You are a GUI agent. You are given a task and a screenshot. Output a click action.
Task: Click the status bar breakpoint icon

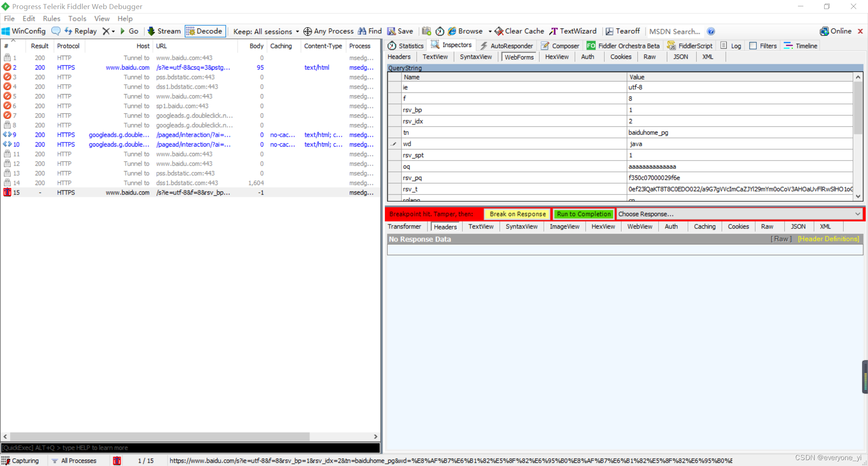point(117,461)
